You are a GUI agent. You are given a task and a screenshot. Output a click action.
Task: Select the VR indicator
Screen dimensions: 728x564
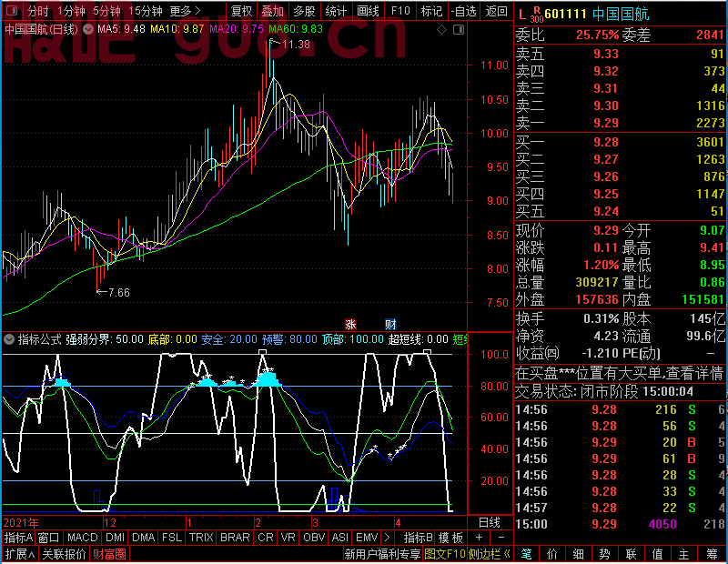[x=288, y=538]
